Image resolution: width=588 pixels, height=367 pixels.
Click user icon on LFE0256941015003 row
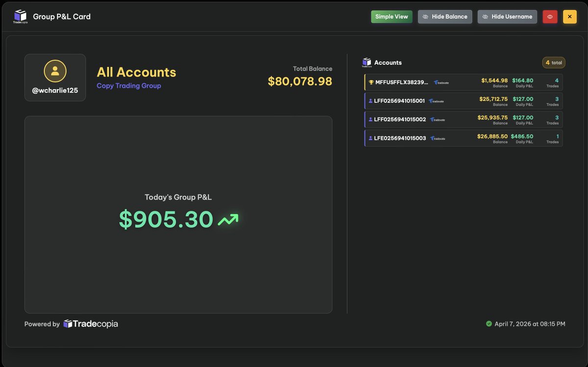pyautogui.click(x=370, y=138)
